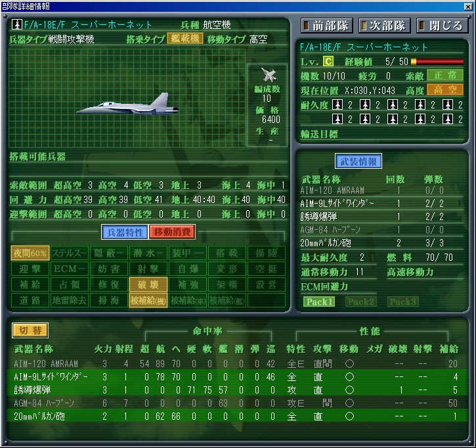Click the fifth durability aircraft icon in the top row
476x448 pixels.
(x=448, y=105)
